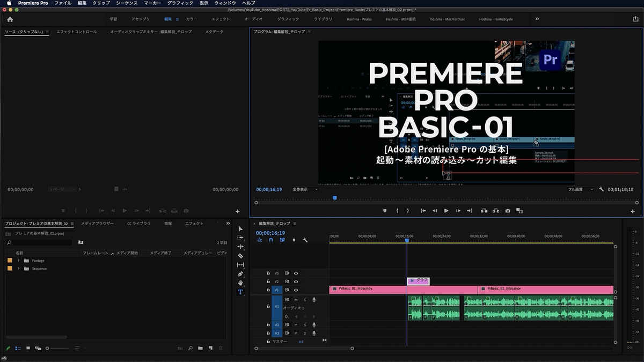
Task: Step back one frame in Program monitor
Action: (x=435, y=211)
